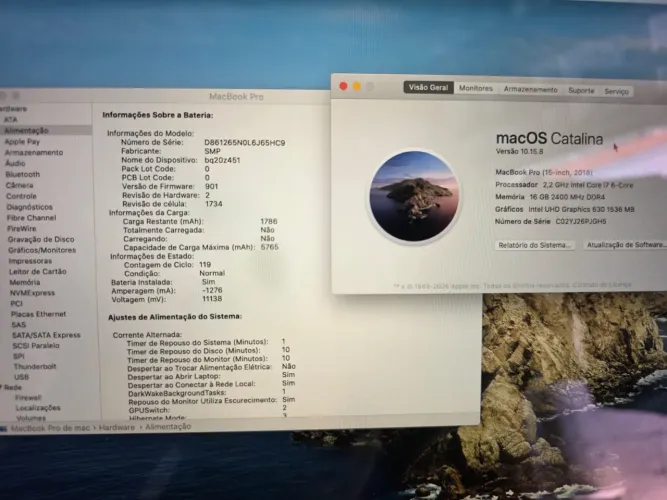Screen dimensions: 667x500
Task: Select FireWire in the sidebar
Action: 22,229
